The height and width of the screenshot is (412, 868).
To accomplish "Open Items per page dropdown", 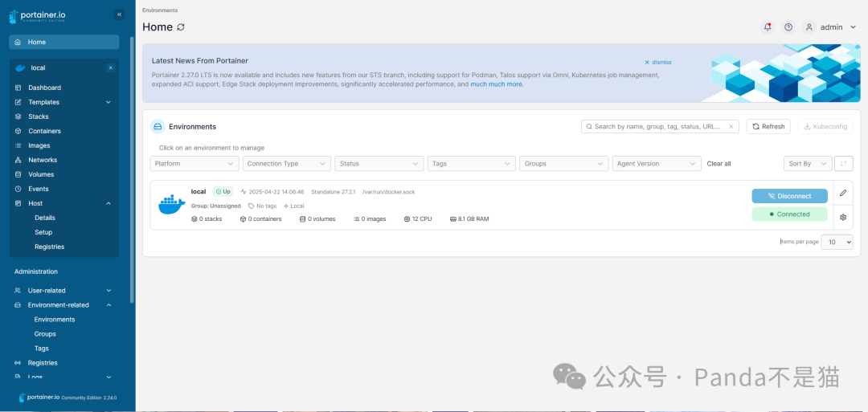I will point(837,242).
